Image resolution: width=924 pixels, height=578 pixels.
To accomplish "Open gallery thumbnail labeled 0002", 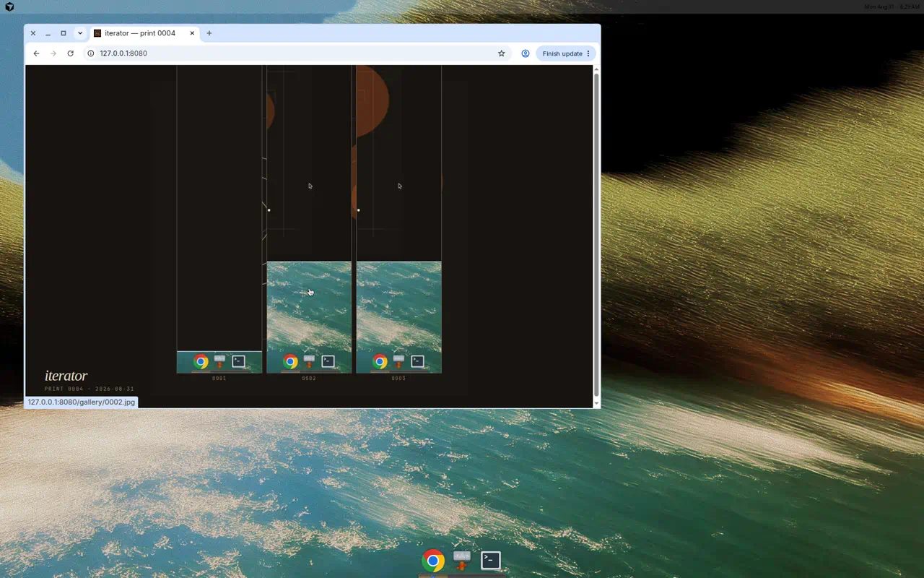I will 309,219.
